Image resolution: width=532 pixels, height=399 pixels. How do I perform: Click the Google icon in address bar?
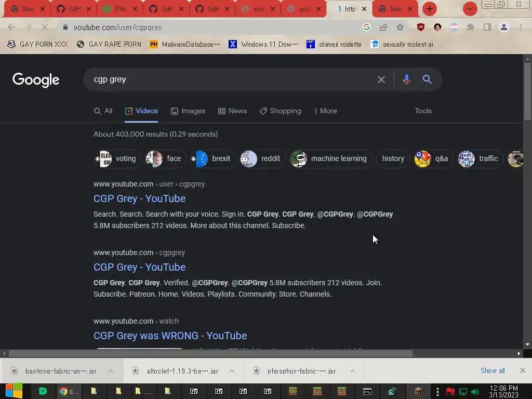[x=366, y=27]
